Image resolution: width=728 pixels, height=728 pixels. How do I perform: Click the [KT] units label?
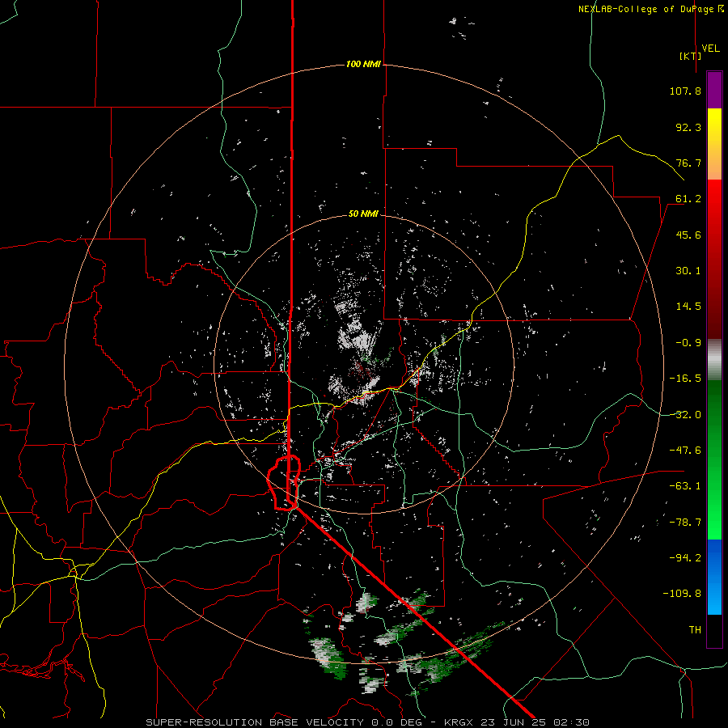click(691, 56)
